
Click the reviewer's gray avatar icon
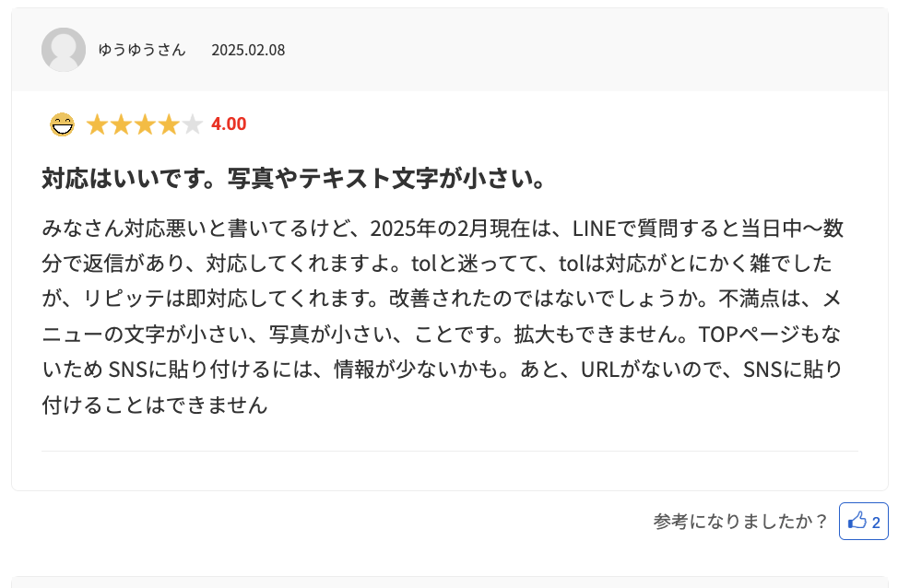(64, 50)
